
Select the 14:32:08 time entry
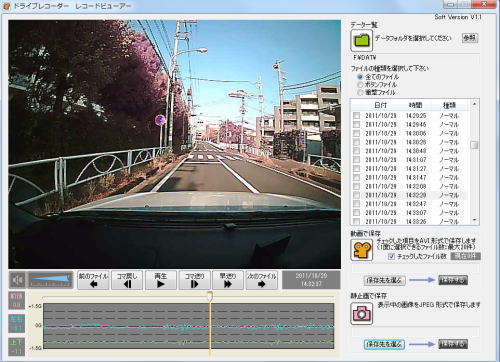point(416,186)
